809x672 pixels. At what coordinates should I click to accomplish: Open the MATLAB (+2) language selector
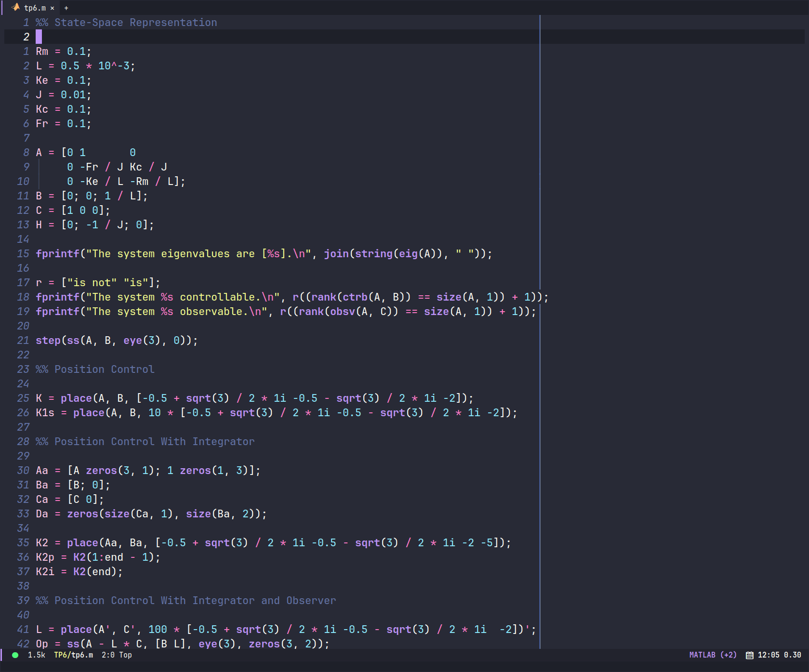[x=713, y=655]
